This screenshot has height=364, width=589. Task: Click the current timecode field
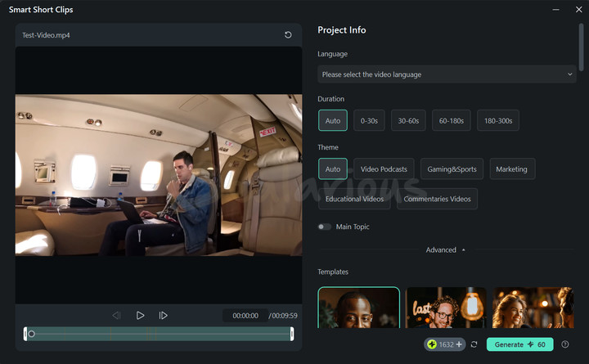coord(245,316)
